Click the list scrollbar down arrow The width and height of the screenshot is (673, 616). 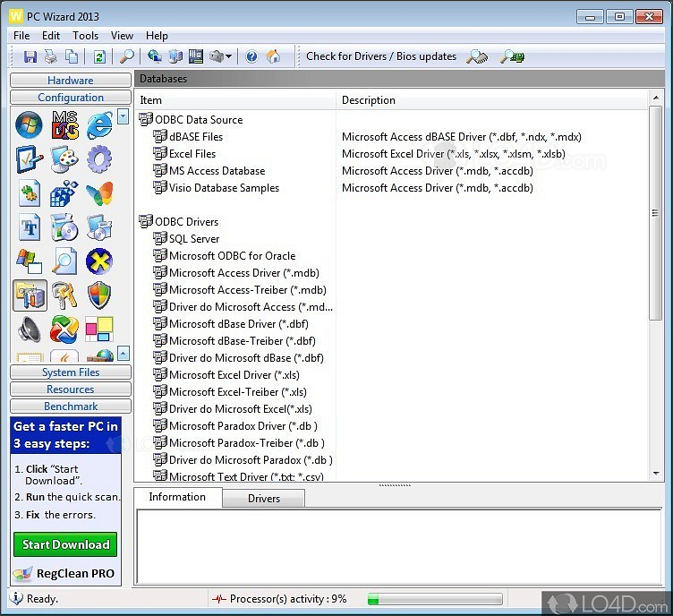pyautogui.click(x=656, y=474)
